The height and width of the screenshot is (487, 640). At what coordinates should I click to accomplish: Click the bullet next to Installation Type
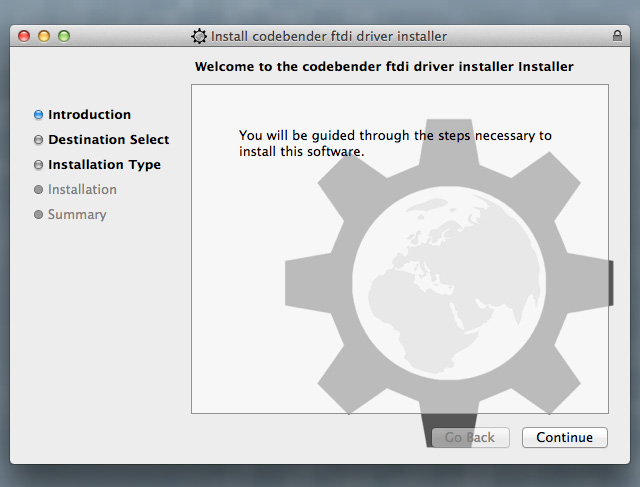[38, 165]
